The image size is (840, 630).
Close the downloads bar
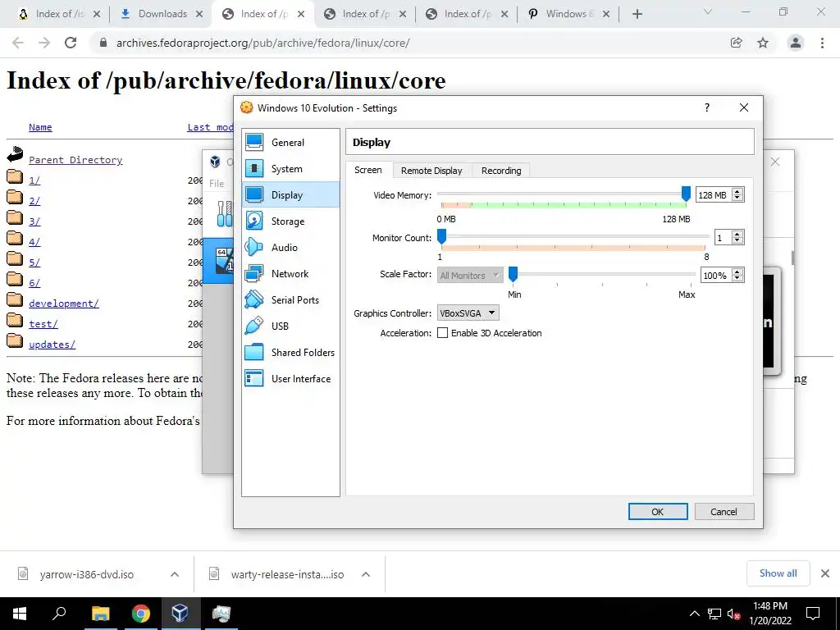825,573
